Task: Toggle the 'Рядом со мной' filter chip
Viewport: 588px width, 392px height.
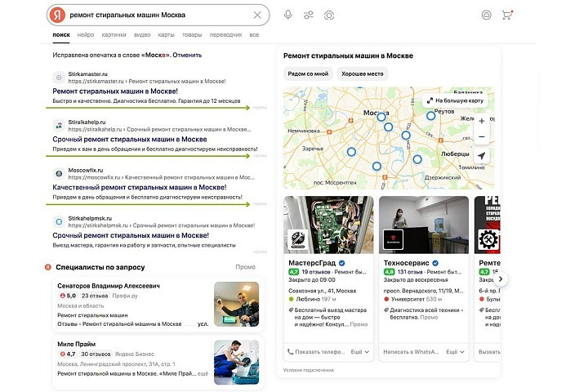Action: (x=307, y=73)
